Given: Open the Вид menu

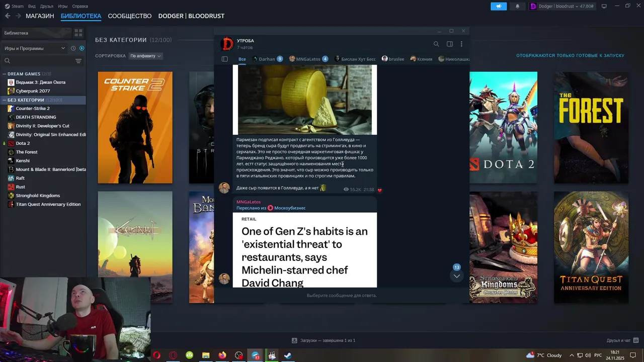Looking at the screenshot, I should (32, 6).
